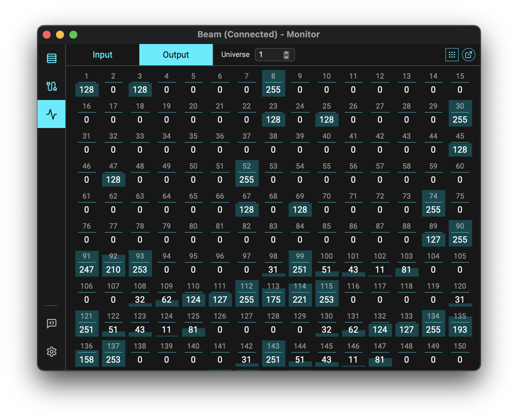Select channel 91 cell showing 247

tap(87, 263)
